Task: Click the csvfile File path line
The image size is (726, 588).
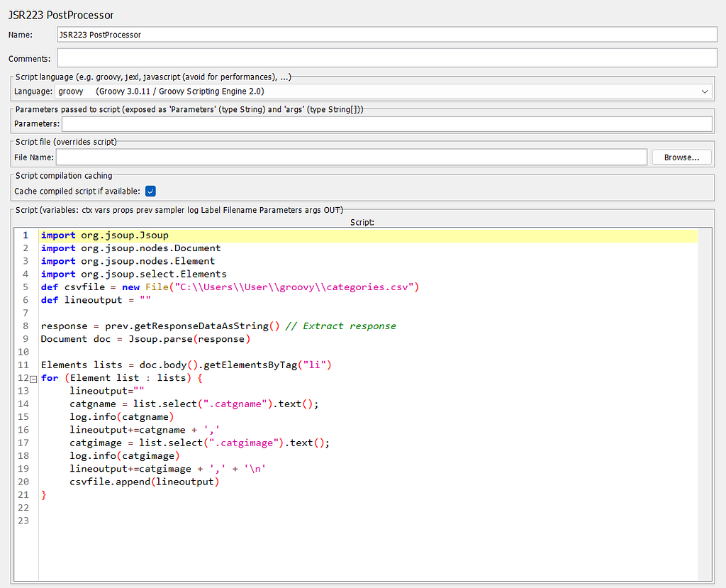Action: (230, 287)
